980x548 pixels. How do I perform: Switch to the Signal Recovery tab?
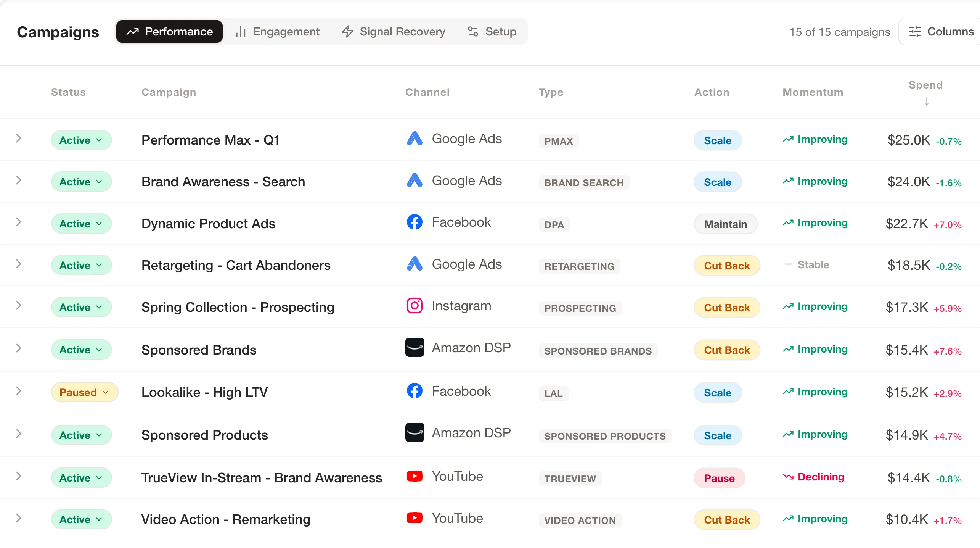click(x=393, y=31)
